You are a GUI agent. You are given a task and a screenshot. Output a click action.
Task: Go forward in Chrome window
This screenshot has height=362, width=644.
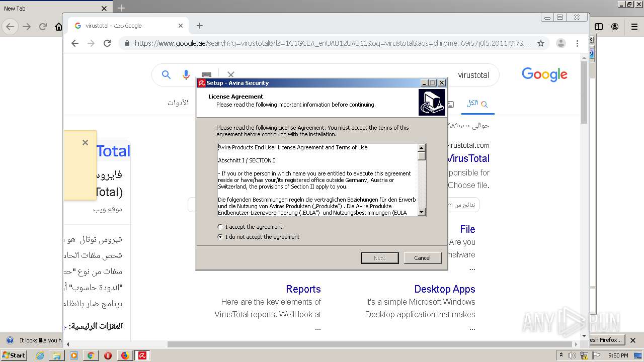point(91,43)
